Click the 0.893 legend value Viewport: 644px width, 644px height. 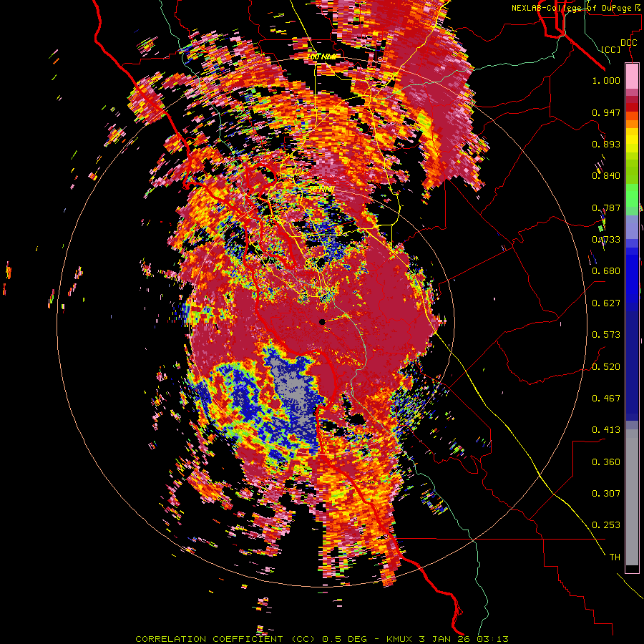pyautogui.click(x=606, y=144)
